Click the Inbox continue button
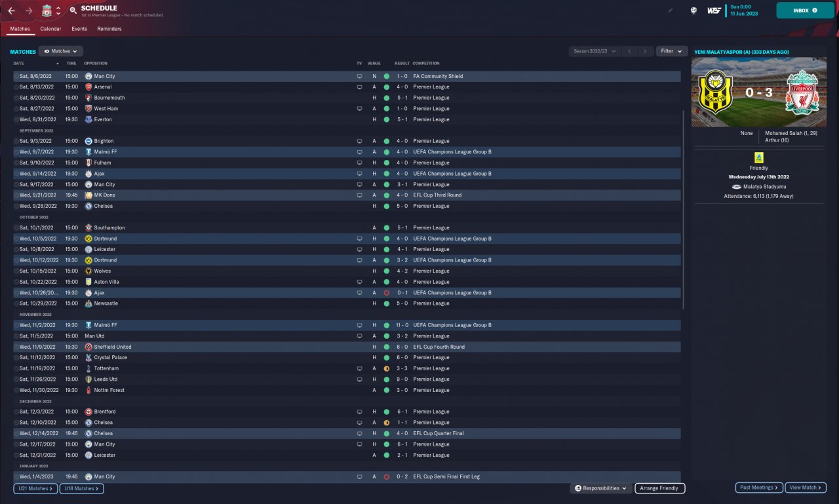The width and height of the screenshot is (839, 504). [x=805, y=10]
